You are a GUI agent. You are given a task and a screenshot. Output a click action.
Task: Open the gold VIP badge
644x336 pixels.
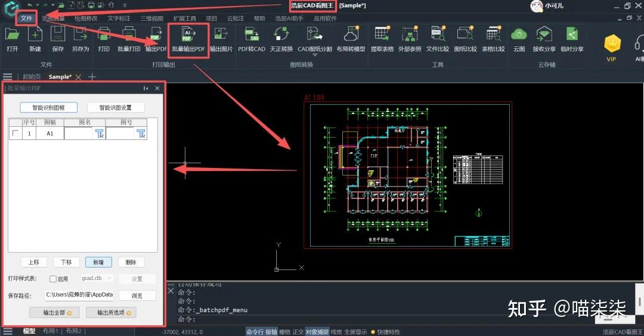tap(612, 48)
